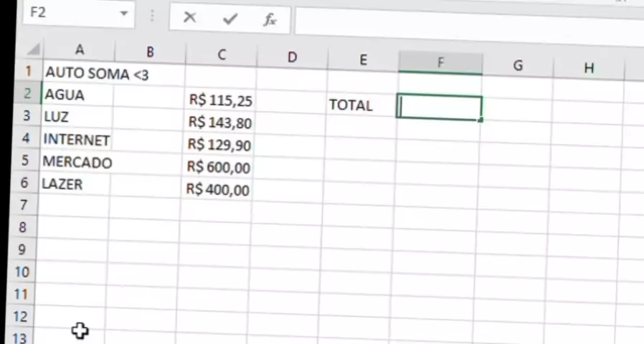Select the cell with R$ 600,00
Image resolution: width=644 pixels, height=344 pixels.
(x=218, y=167)
